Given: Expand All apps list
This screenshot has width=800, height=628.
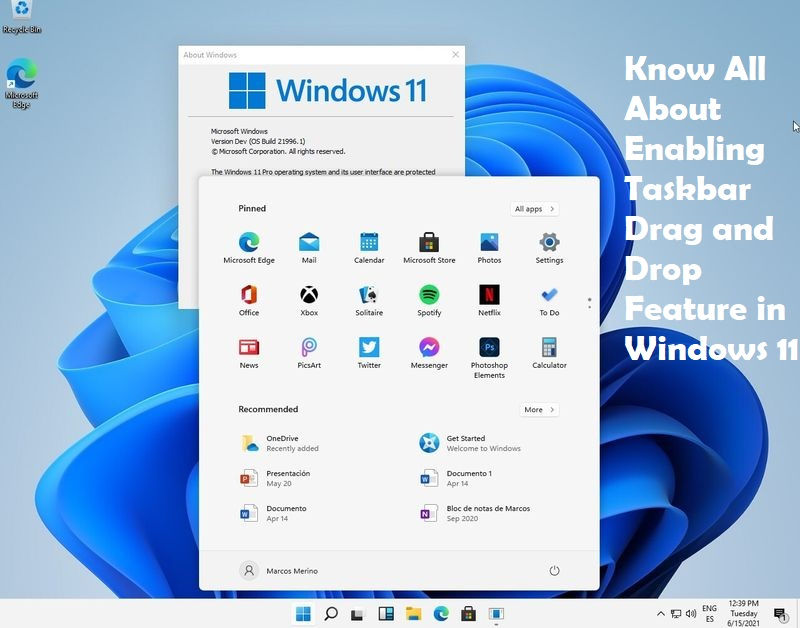Looking at the screenshot, I should coord(534,209).
